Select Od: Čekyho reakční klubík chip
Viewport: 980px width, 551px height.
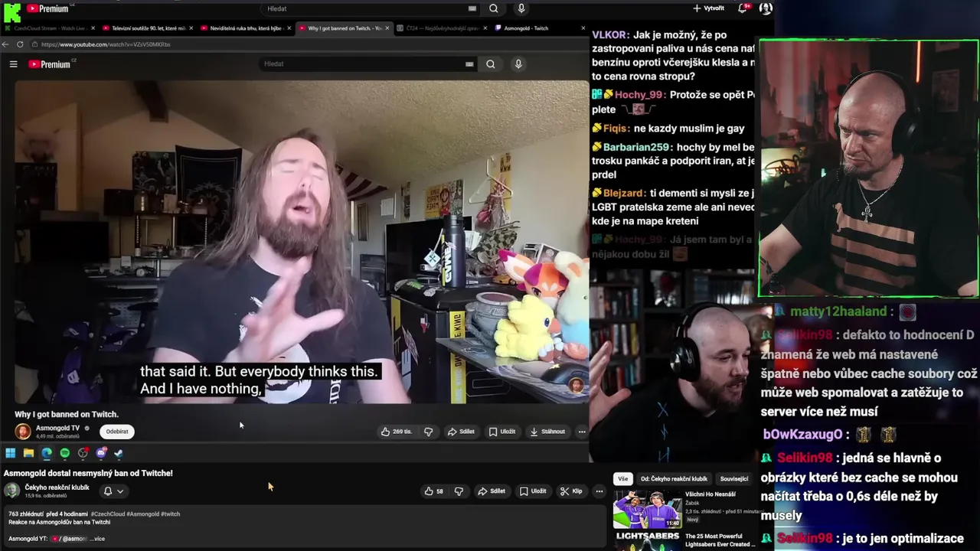point(674,479)
